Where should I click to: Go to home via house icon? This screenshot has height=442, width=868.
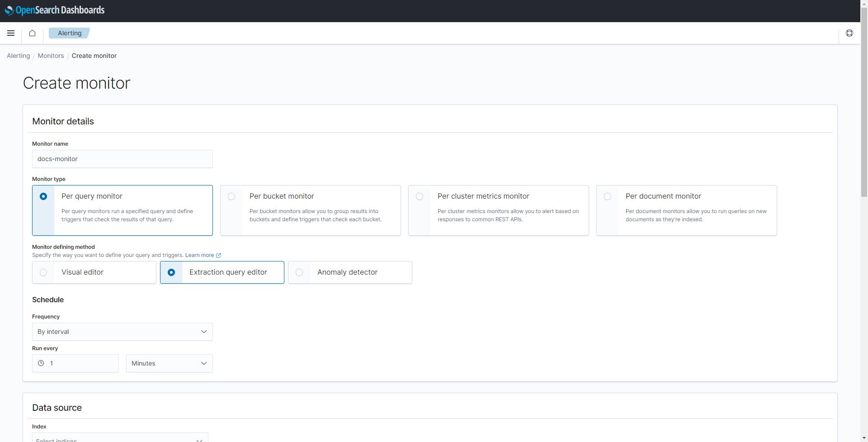click(x=32, y=33)
